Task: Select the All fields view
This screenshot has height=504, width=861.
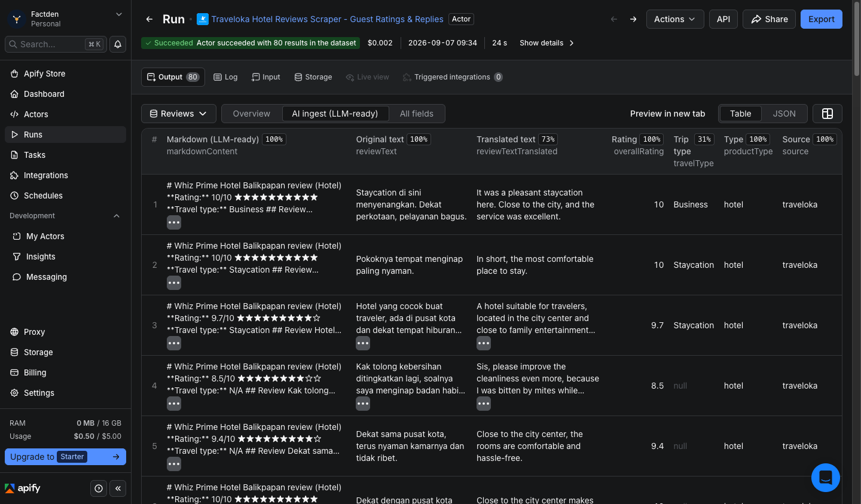Action: [x=417, y=114]
